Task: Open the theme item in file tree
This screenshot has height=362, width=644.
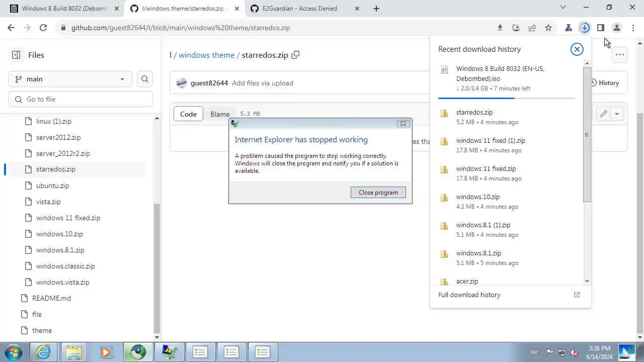Action: [42, 330]
